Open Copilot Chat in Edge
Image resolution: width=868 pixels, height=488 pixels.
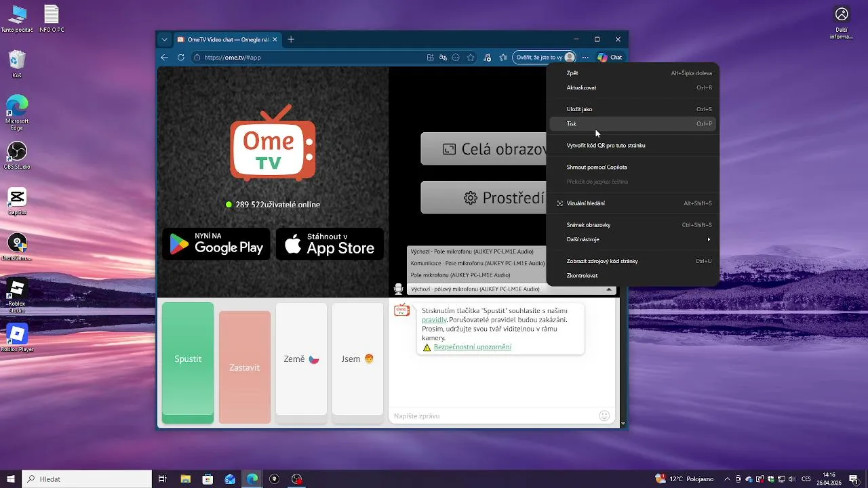point(609,58)
